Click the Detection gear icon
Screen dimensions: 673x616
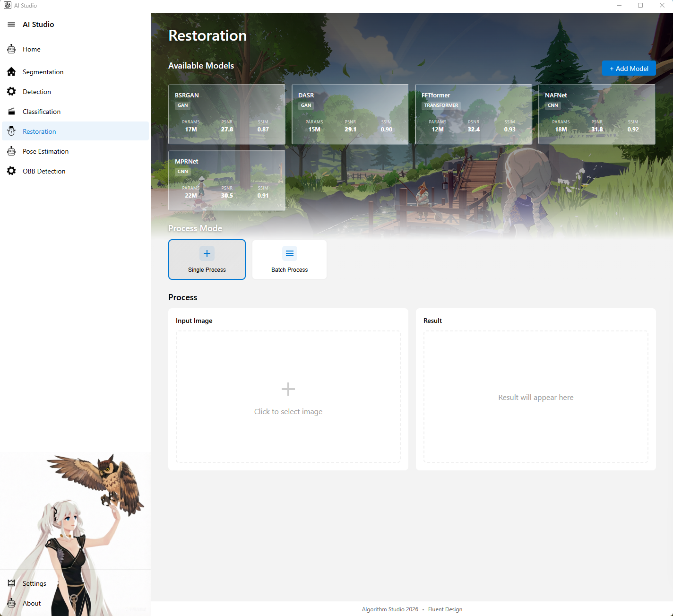coord(11,92)
